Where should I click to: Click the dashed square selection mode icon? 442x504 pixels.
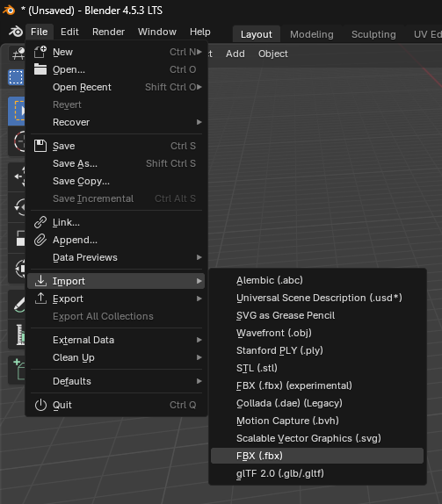[x=16, y=77]
